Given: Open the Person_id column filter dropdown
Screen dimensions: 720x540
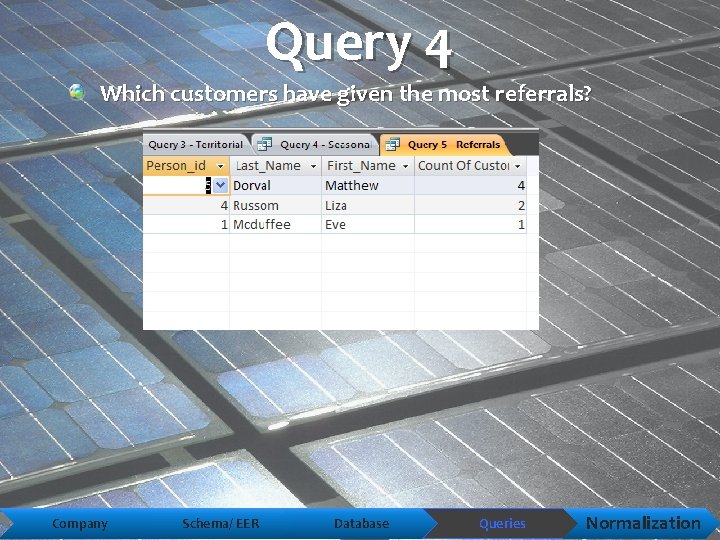Looking at the screenshot, I should (x=220, y=166).
